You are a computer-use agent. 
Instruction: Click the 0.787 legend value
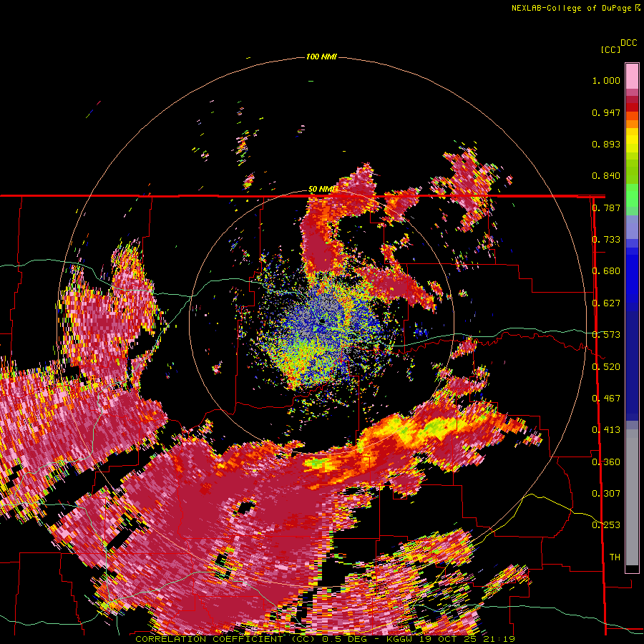click(606, 208)
